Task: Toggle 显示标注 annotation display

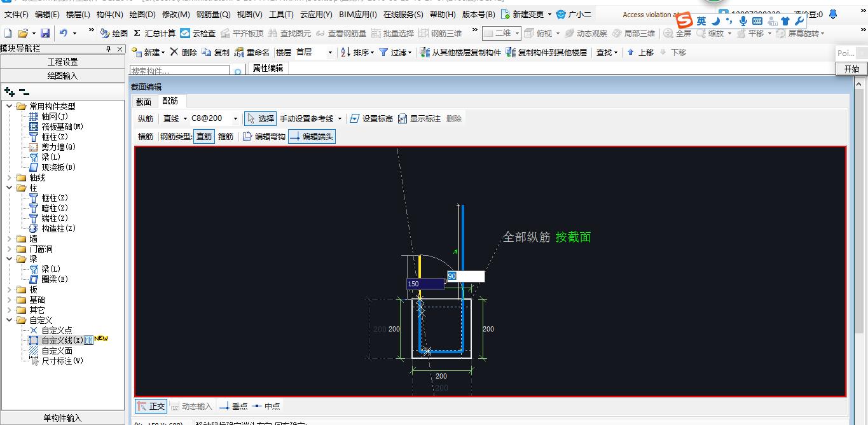Action: pos(419,118)
